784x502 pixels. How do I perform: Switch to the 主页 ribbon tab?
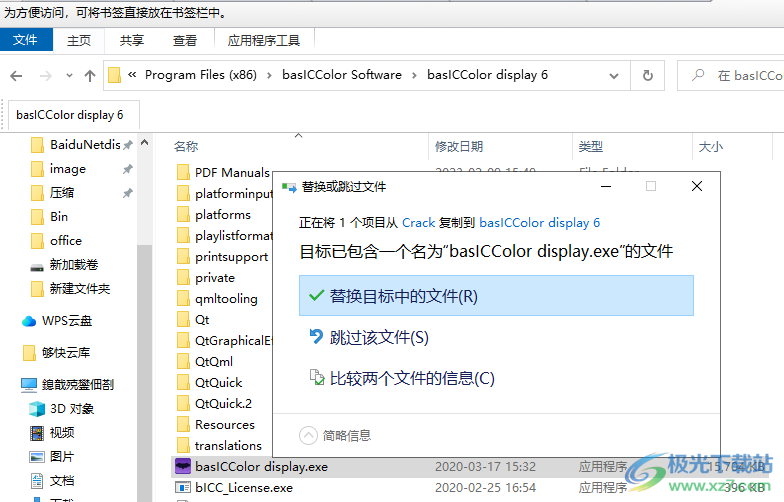pyautogui.click(x=79, y=40)
